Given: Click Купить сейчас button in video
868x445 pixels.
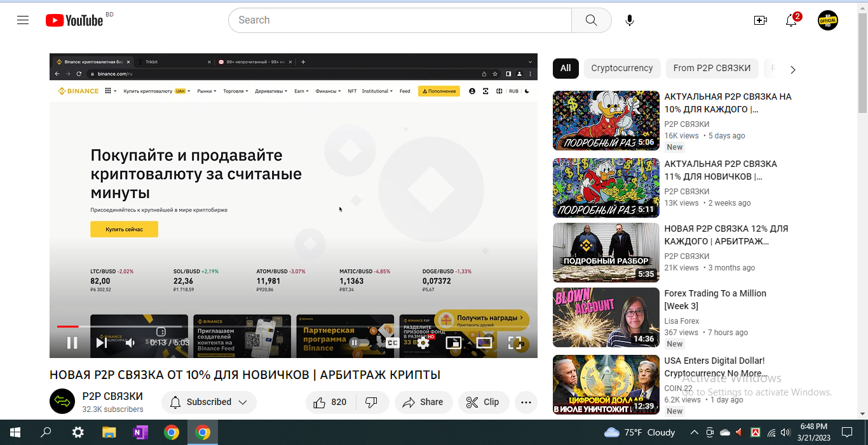Looking at the screenshot, I should pyautogui.click(x=124, y=229).
